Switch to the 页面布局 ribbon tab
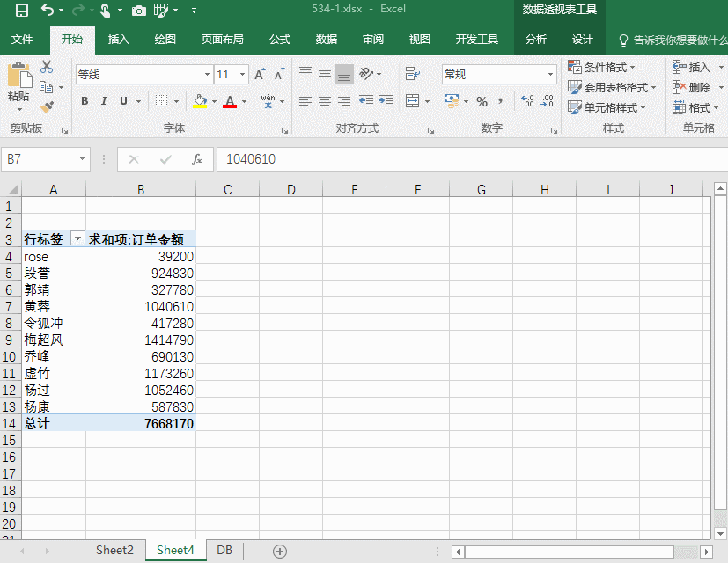This screenshot has height=563, width=728. [x=222, y=40]
